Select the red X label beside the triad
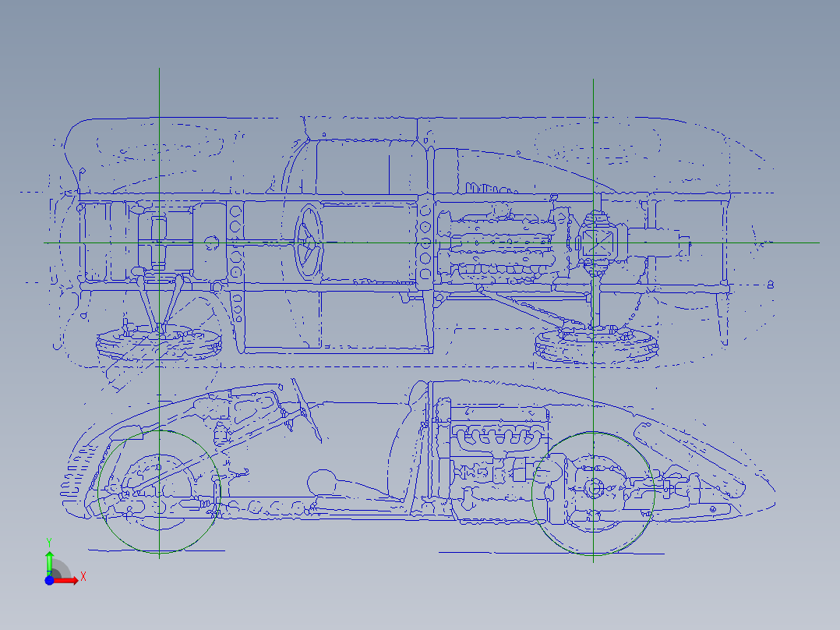The height and width of the screenshot is (630, 840). [83, 577]
